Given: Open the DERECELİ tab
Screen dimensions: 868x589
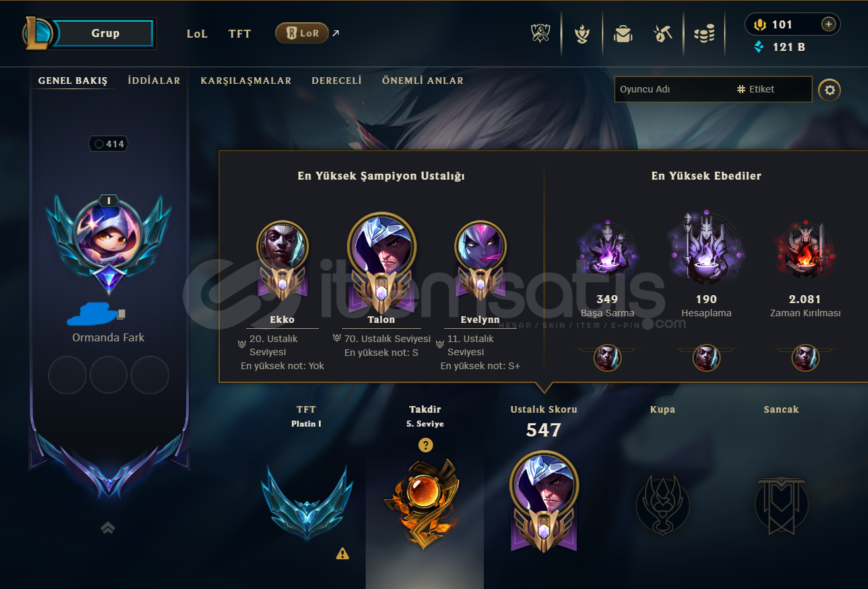Looking at the screenshot, I should (x=337, y=81).
